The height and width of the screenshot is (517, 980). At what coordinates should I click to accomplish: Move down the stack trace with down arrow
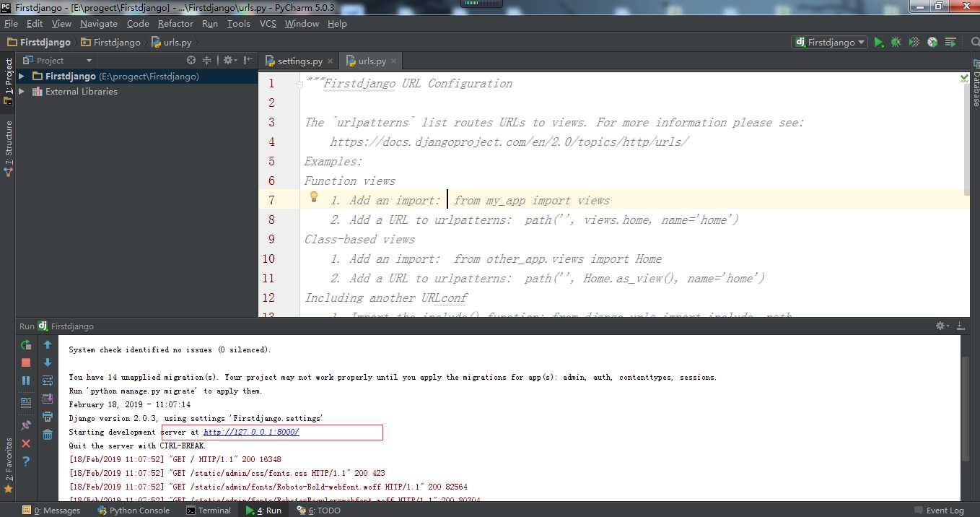point(48,362)
